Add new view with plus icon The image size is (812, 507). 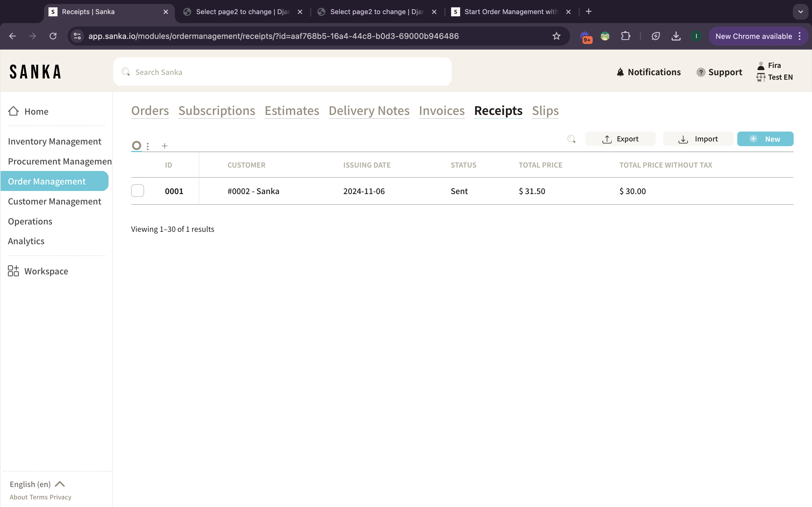coord(164,146)
